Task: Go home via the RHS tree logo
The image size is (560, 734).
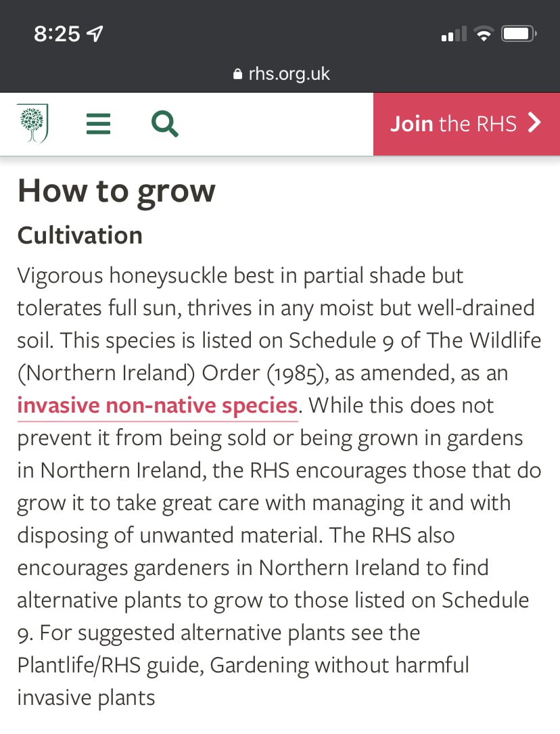Action: 32,124
